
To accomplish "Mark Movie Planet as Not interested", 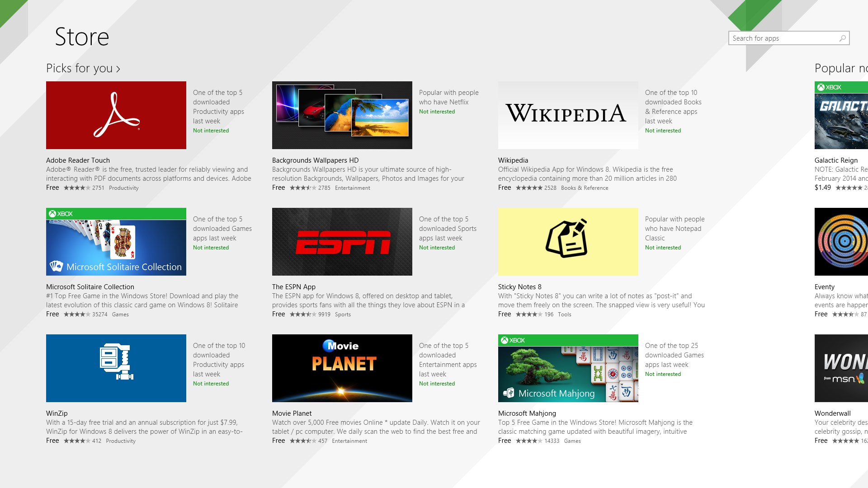I will pyautogui.click(x=437, y=384).
